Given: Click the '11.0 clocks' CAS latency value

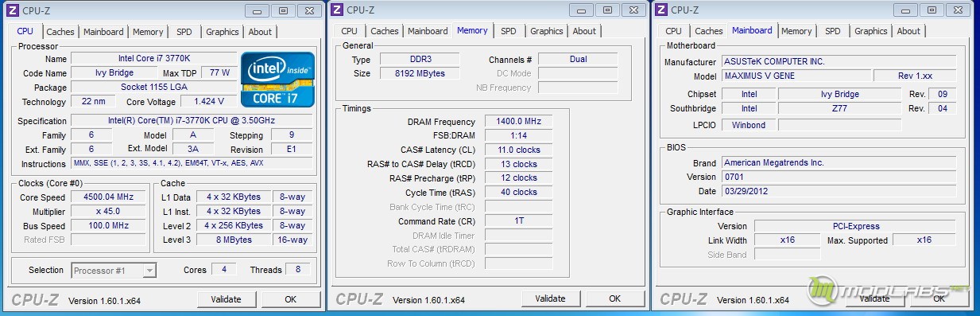Looking at the screenshot, I should coord(518,150).
